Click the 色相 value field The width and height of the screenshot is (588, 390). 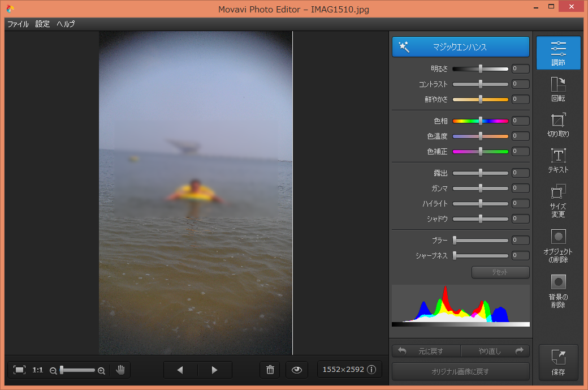point(521,121)
